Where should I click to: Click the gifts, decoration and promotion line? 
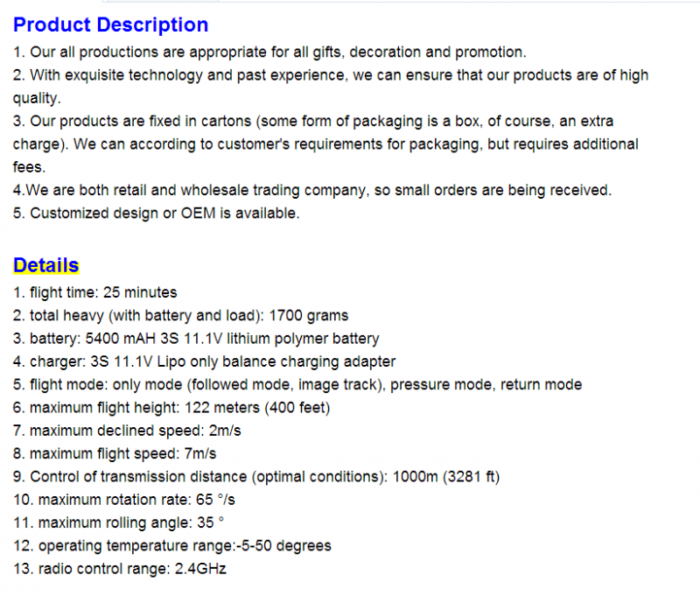tap(269, 53)
